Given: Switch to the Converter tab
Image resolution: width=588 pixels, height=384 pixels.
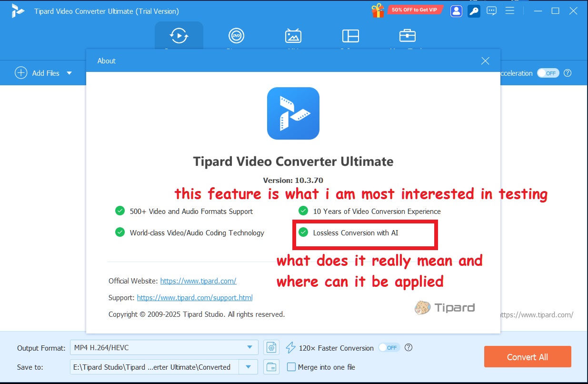Looking at the screenshot, I should click(x=179, y=36).
